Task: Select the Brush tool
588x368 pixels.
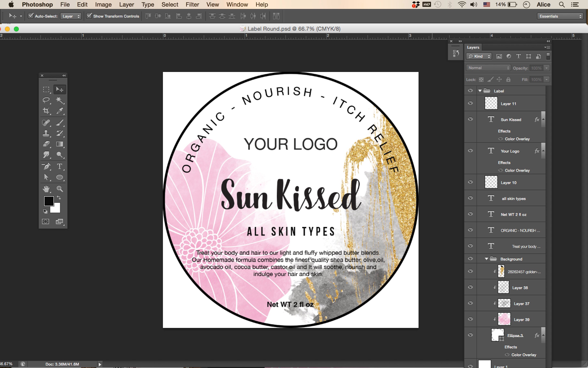Action: point(60,122)
